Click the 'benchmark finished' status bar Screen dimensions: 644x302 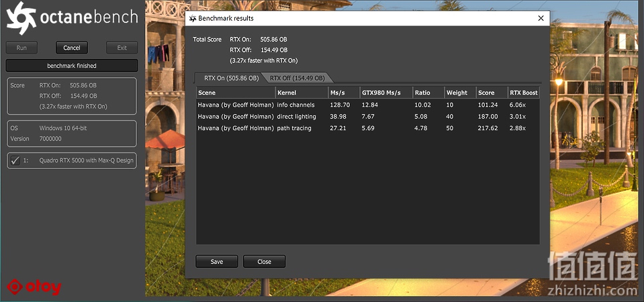pyautogui.click(x=72, y=66)
